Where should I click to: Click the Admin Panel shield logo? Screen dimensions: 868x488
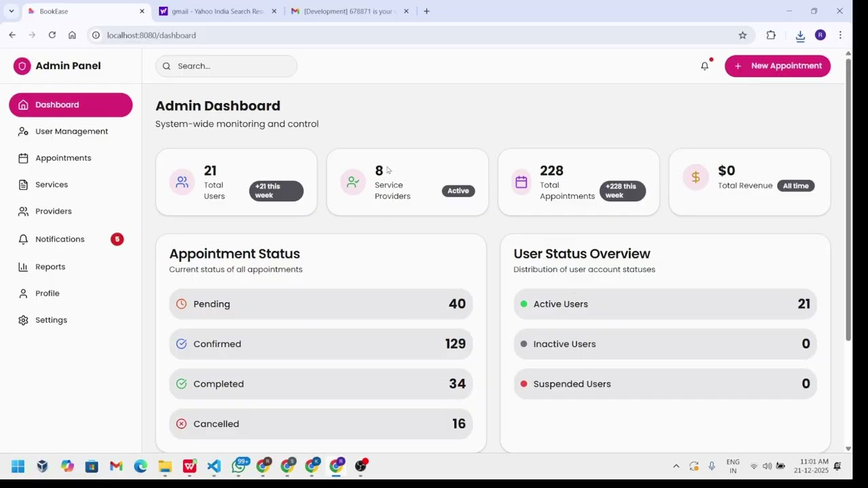coord(22,66)
